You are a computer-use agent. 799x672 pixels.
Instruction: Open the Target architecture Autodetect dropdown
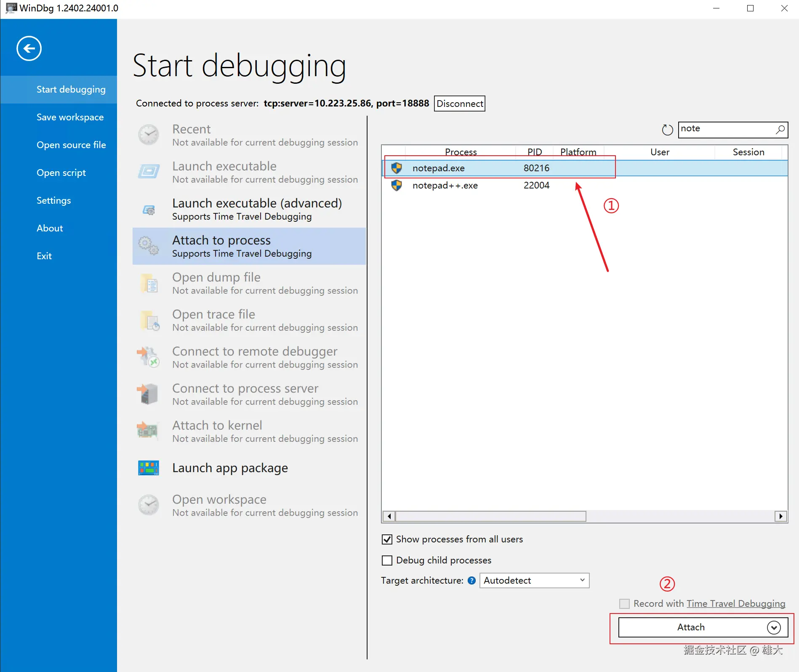click(534, 581)
